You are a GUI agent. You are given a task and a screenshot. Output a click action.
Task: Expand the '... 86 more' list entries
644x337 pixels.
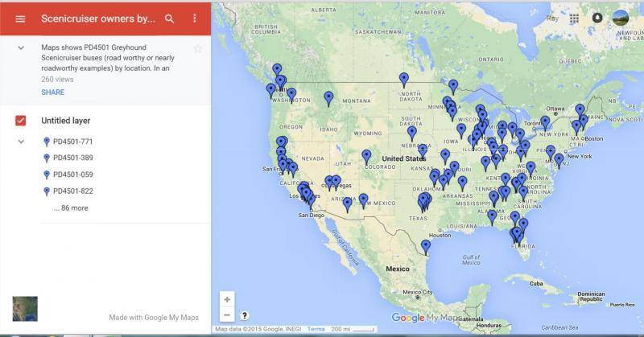(70, 208)
